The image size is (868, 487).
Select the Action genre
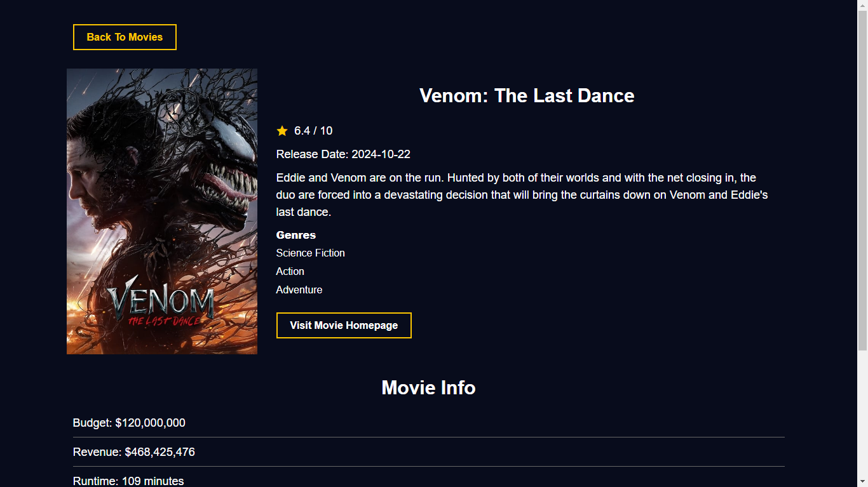tap(290, 271)
